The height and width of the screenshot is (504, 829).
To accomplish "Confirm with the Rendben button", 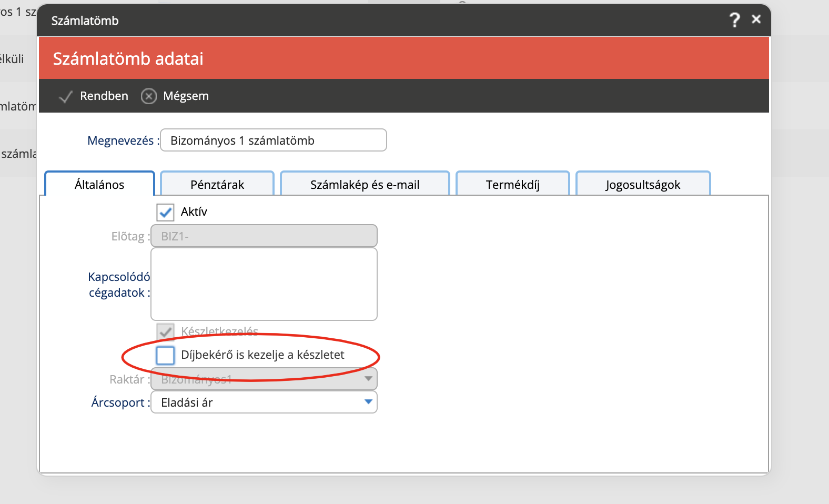I will point(94,96).
